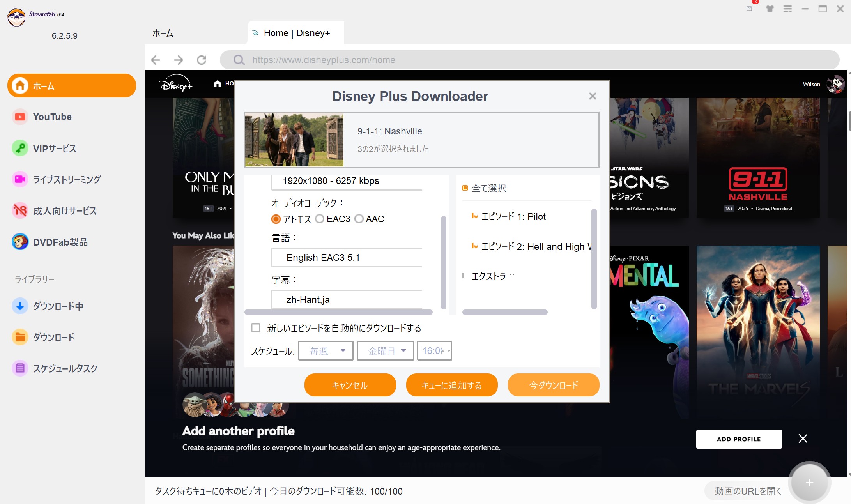Open the 金曜日 day-of-week dropdown
Screen dimensions: 851x504
coord(385,351)
